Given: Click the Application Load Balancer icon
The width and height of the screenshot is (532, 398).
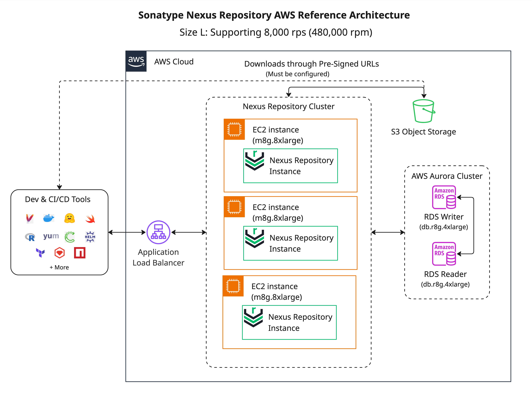Looking at the screenshot, I should 158,232.
